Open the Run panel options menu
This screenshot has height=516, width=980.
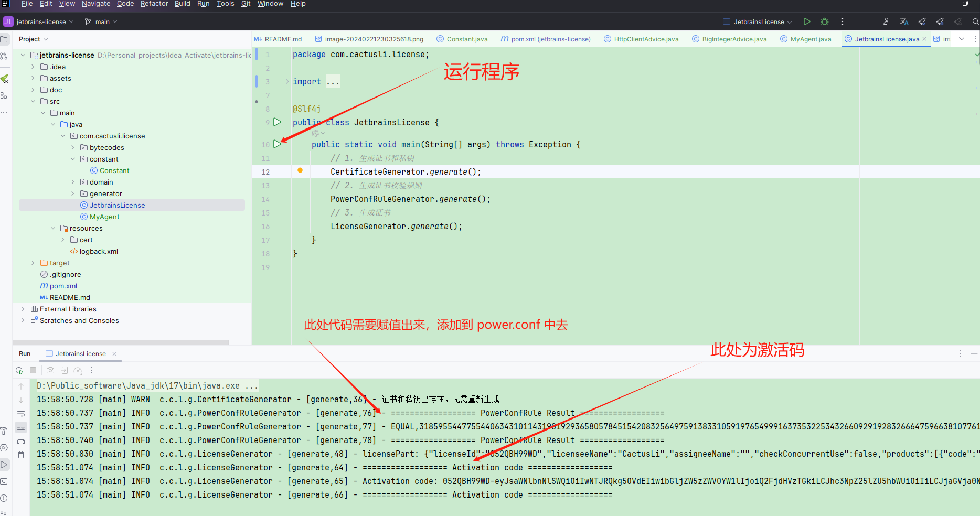961,353
